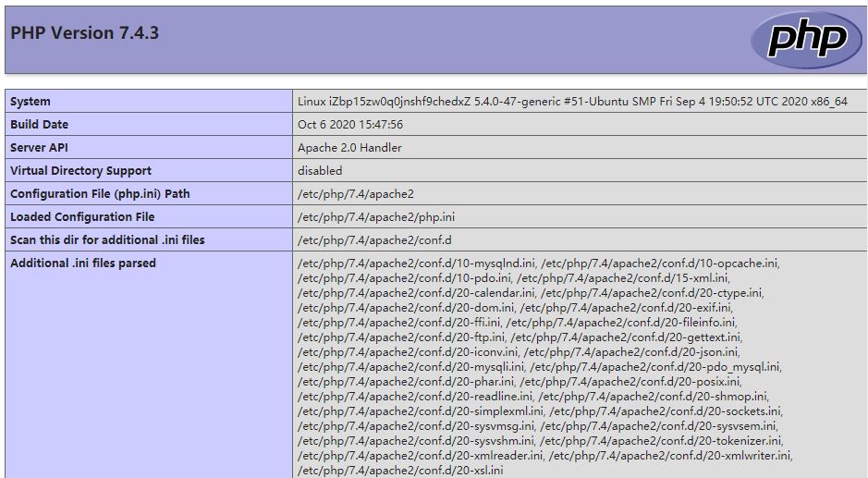Click the 20-xmlwriter.ini file path
Screen dimensions: 868x478
670,456
